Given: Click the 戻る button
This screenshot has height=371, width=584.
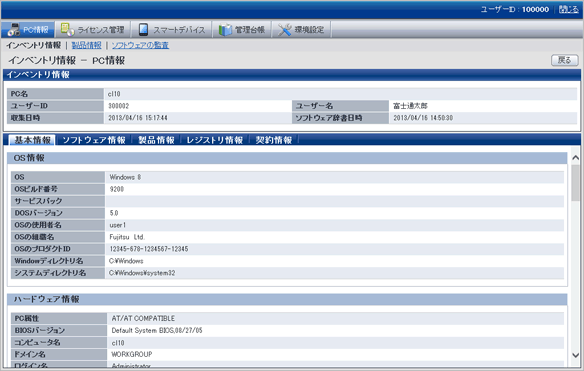Looking at the screenshot, I should [565, 60].
